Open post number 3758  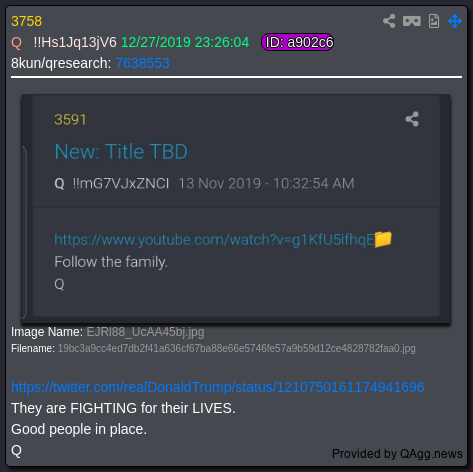[26, 21]
